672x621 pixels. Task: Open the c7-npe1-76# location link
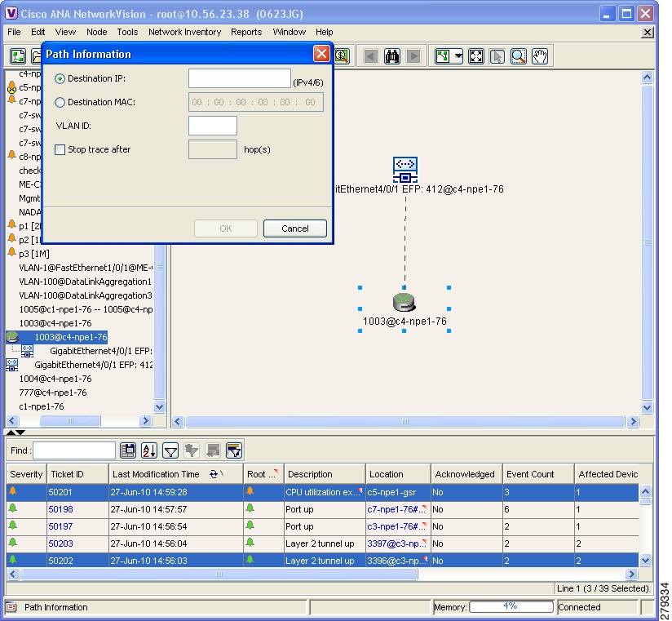click(x=396, y=509)
